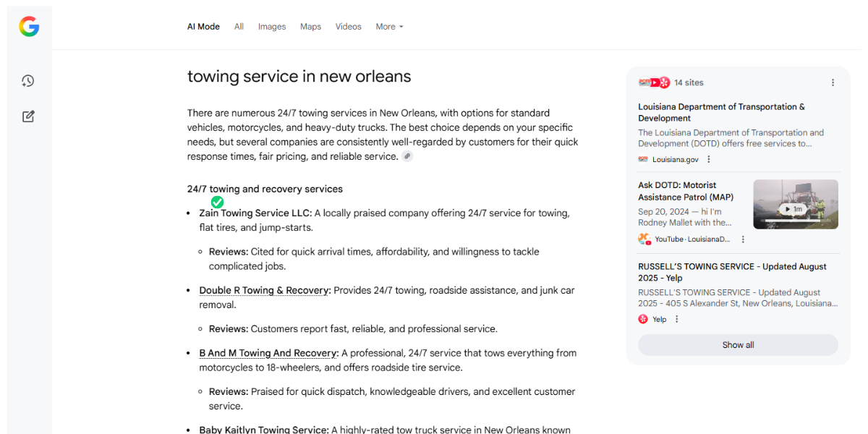Click Show all sources button
Screen dimensions: 868x434
(738, 345)
